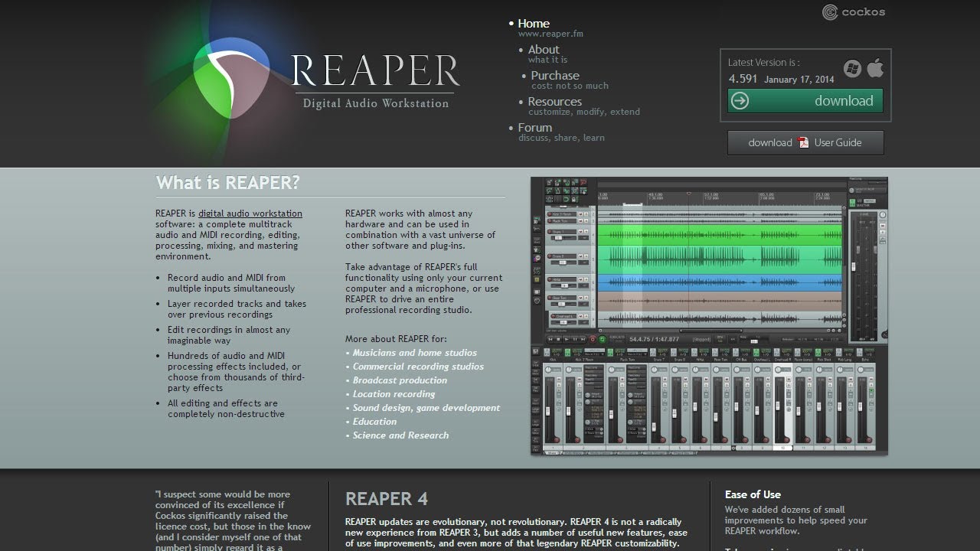This screenshot has height=551, width=980.
Task: Click 'what it is' under About
Action: (547, 60)
